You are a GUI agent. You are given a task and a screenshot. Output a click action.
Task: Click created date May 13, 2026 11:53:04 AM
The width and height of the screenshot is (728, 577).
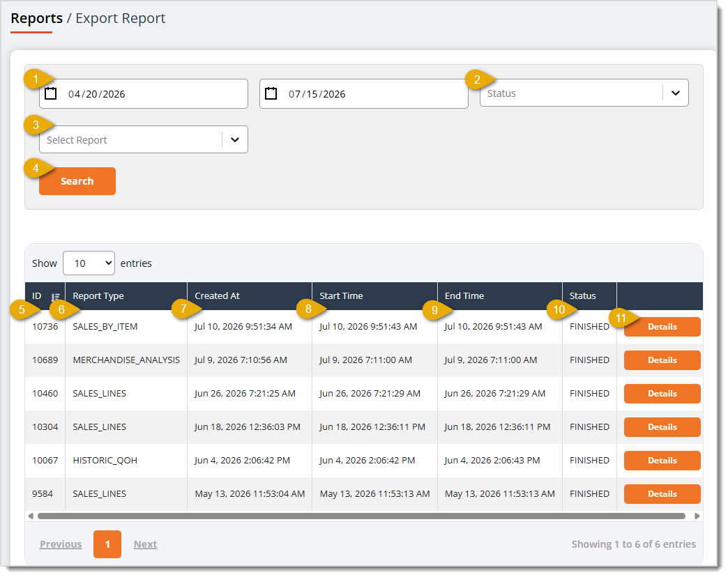250,493
